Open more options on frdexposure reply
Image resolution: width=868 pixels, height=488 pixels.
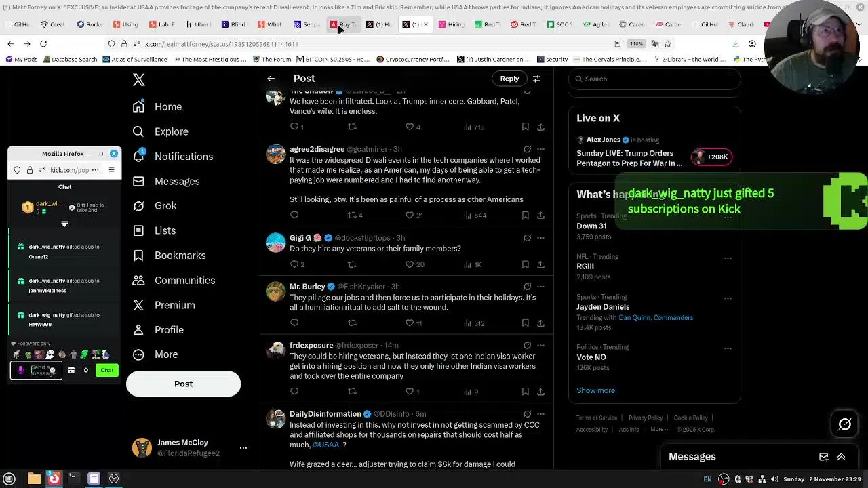540,346
